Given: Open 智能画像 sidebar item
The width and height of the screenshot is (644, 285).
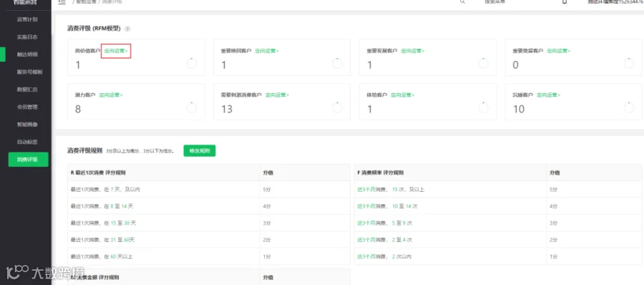Looking at the screenshot, I should coord(27,124).
